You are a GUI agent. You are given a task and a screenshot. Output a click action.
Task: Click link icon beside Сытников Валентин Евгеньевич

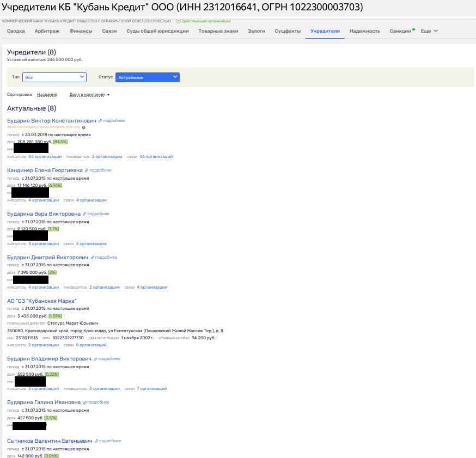click(96, 441)
